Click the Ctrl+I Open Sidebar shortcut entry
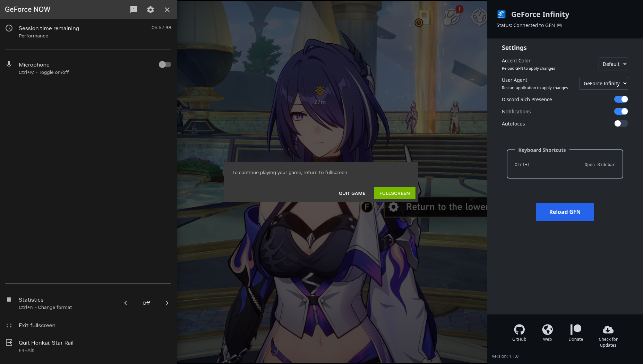The height and width of the screenshot is (364, 643). coord(565,165)
